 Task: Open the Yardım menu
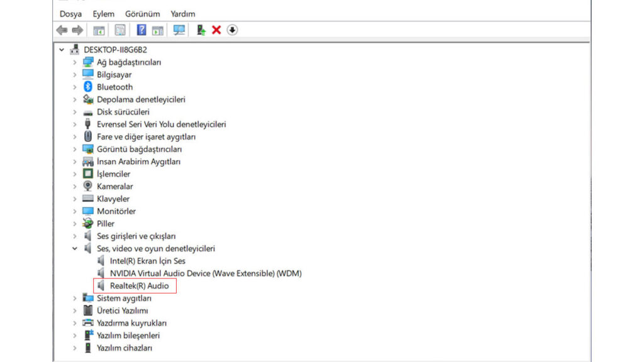tap(182, 14)
